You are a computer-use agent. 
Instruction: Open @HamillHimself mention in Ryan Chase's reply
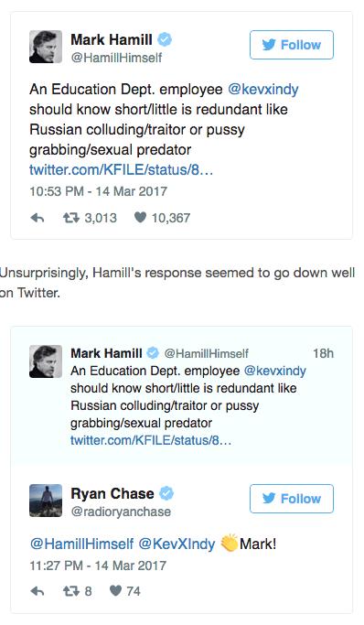(81, 544)
